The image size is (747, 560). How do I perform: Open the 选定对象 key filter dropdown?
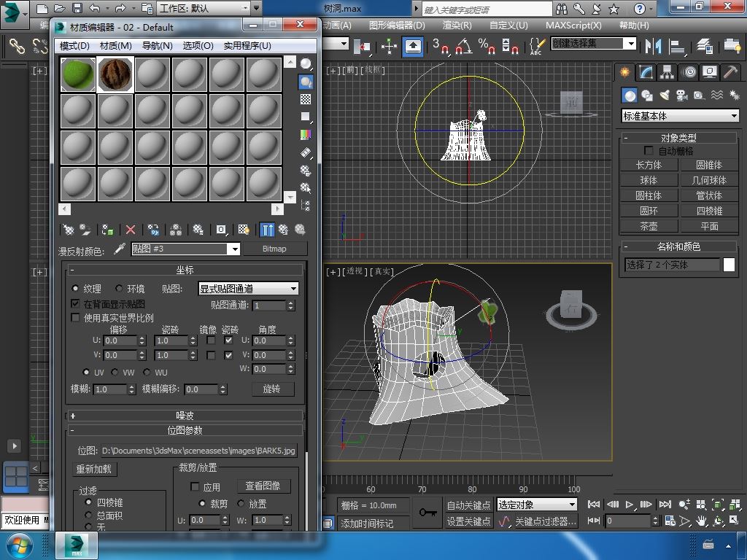pos(537,505)
